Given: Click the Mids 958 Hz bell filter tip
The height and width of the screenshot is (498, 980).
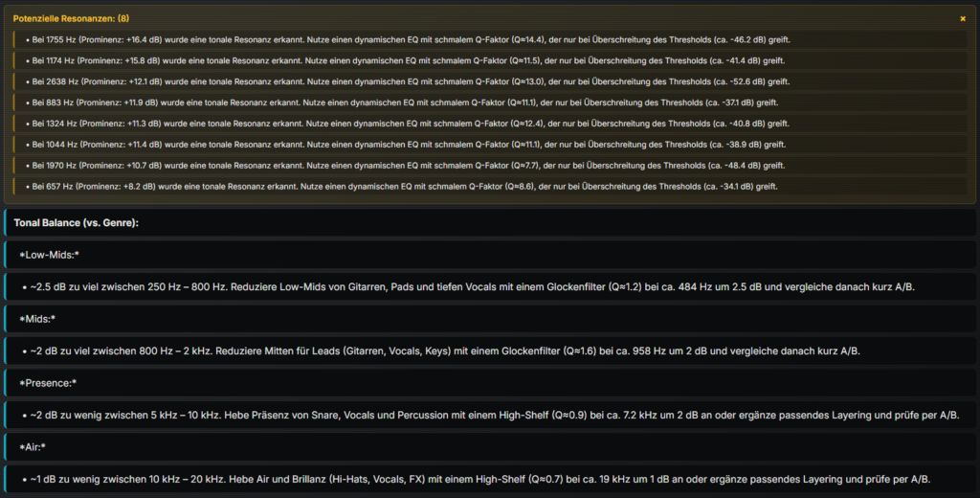Looking at the screenshot, I should point(446,351).
